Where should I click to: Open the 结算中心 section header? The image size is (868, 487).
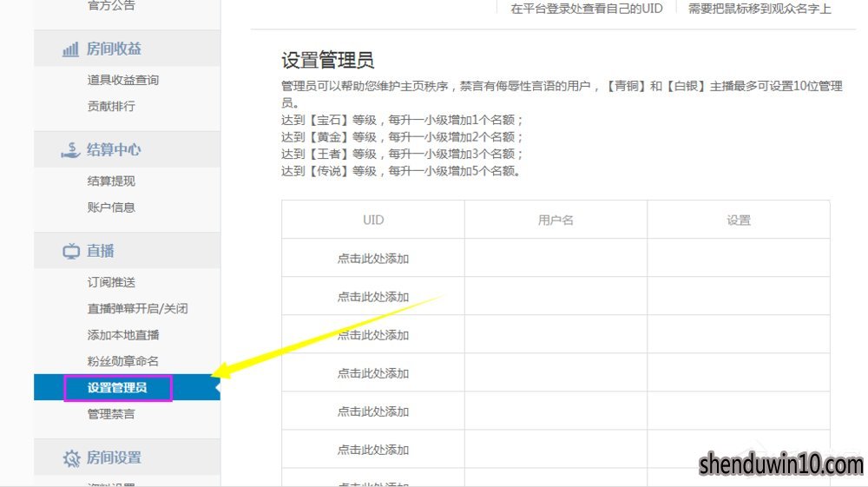coord(127,149)
